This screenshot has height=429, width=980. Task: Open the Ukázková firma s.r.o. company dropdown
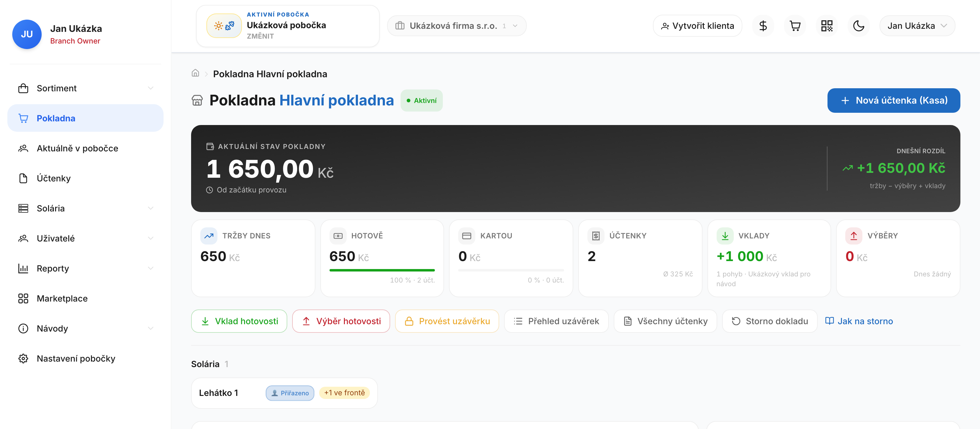[x=457, y=26]
